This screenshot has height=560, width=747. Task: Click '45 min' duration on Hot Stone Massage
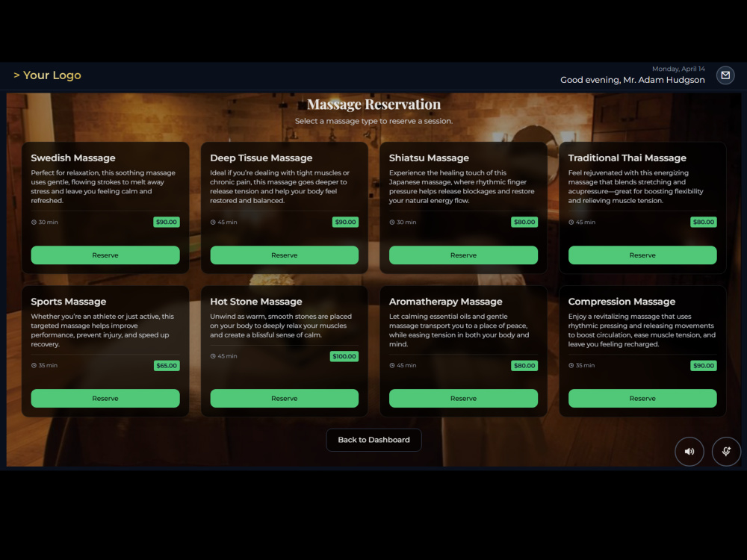point(227,356)
